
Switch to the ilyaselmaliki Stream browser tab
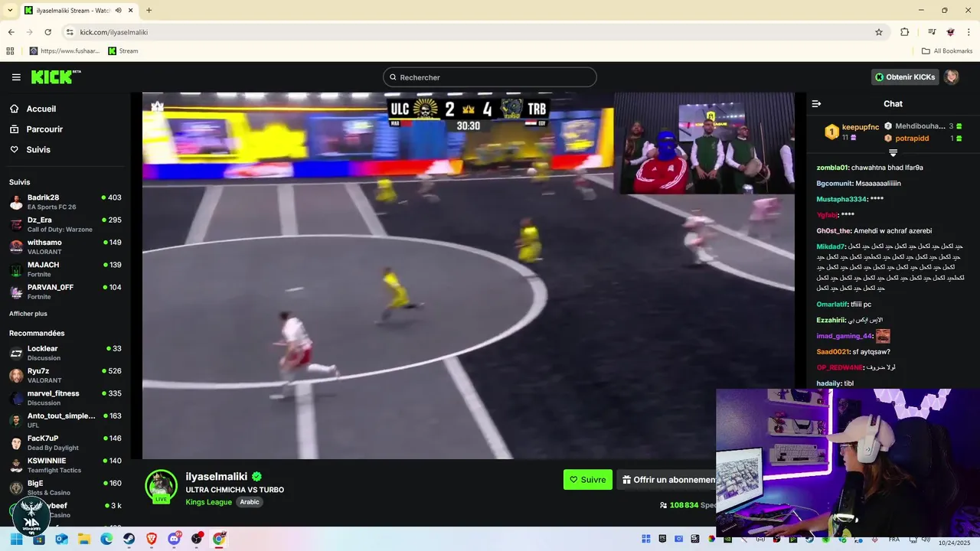77,11
